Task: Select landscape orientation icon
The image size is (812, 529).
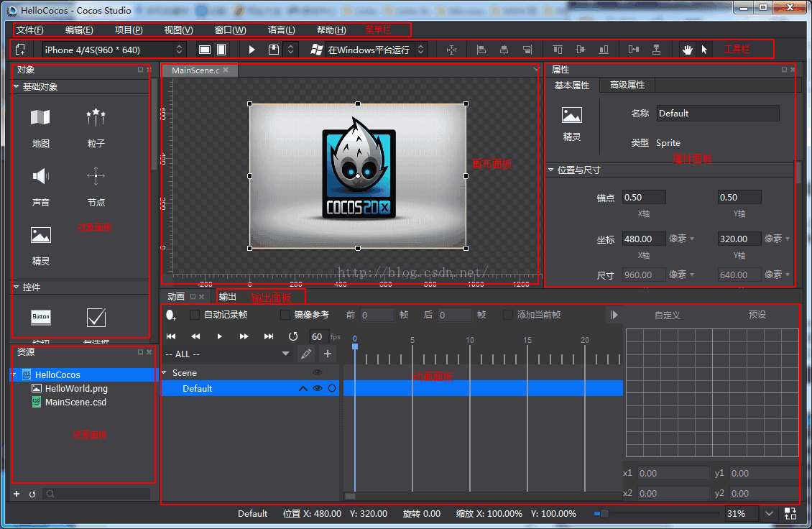Action: [x=205, y=49]
